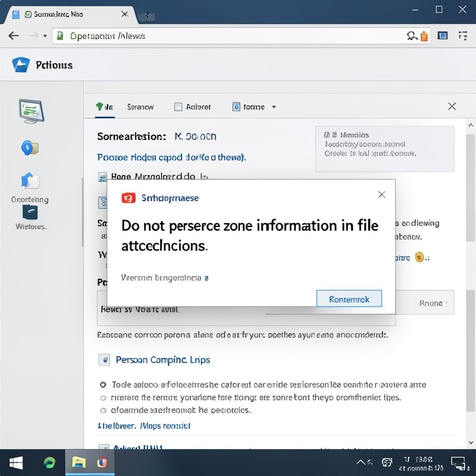
Task: Open the Wisteros sidebar folder icon
Action: tap(30, 212)
